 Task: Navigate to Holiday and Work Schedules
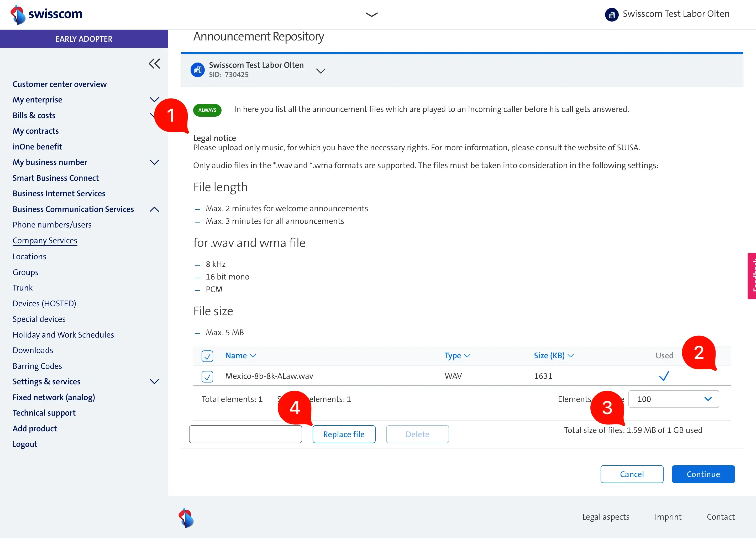(63, 335)
